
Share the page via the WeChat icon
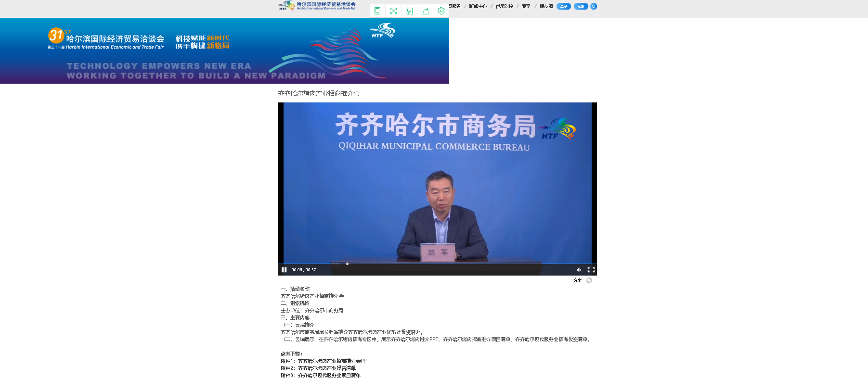pyautogui.click(x=589, y=280)
